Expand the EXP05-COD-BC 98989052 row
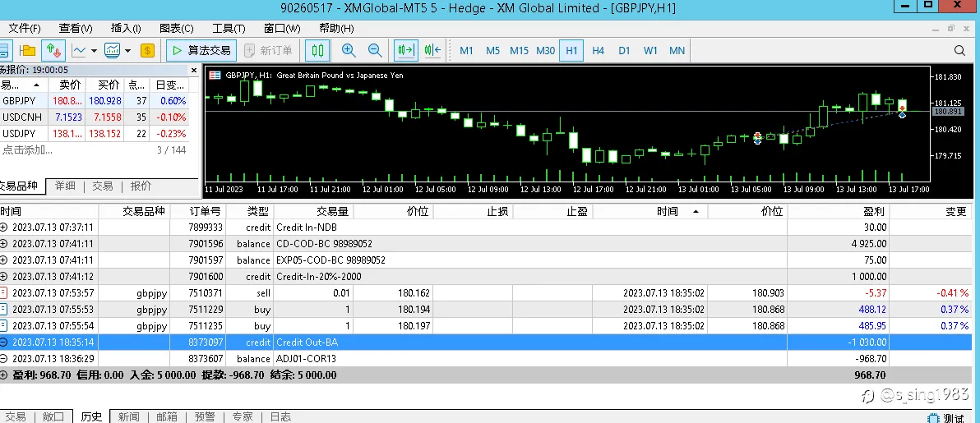 pyautogui.click(x=4, y=260)
